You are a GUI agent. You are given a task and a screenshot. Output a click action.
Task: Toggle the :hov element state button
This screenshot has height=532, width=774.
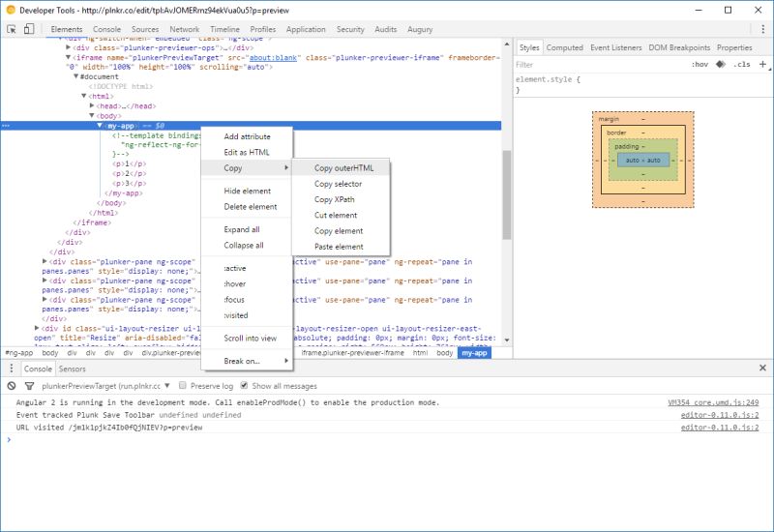pos(699,65)
